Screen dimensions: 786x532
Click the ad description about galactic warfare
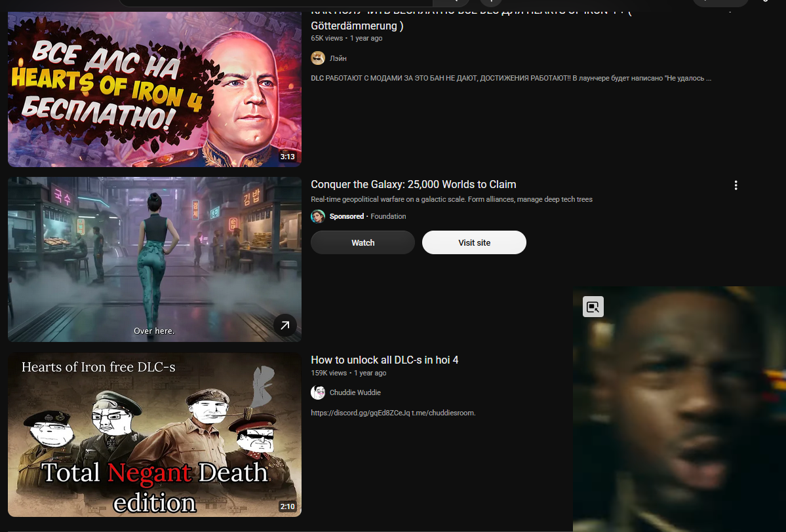pos(451,199)
